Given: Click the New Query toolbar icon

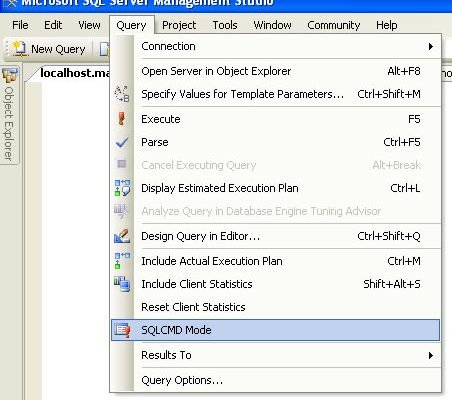Looking at the screenshot, I should point(19,49).
